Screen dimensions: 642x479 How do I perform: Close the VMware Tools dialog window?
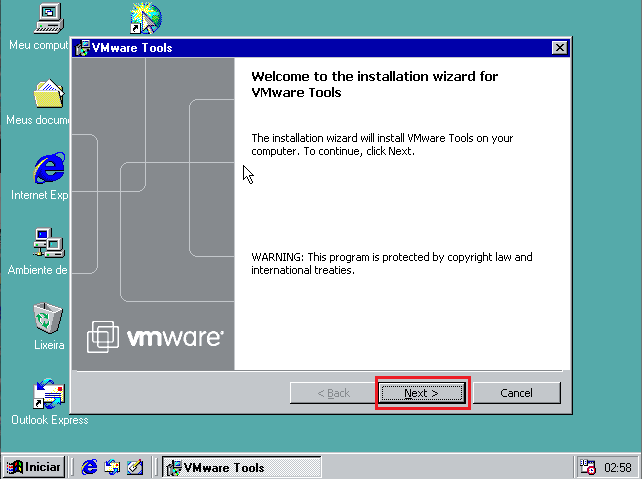pos(559,48)
